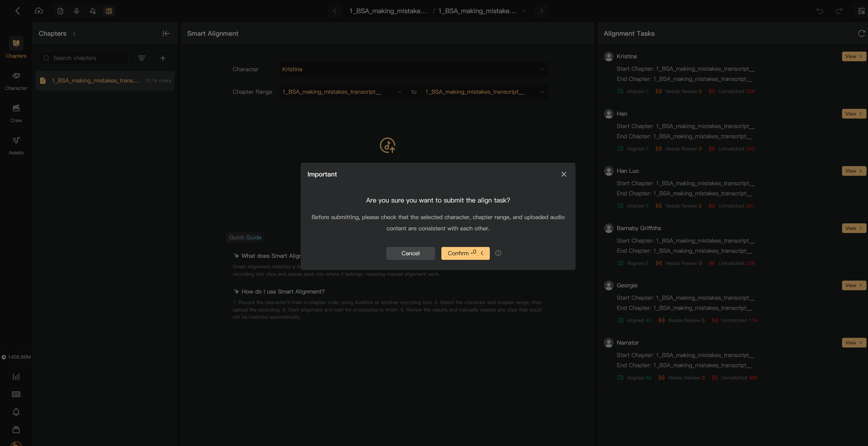This screenshot has width=868, height=446.
Task: Select the alignment columns icon in toolbar
Action: pyautogui.click(x=109, y=11)
